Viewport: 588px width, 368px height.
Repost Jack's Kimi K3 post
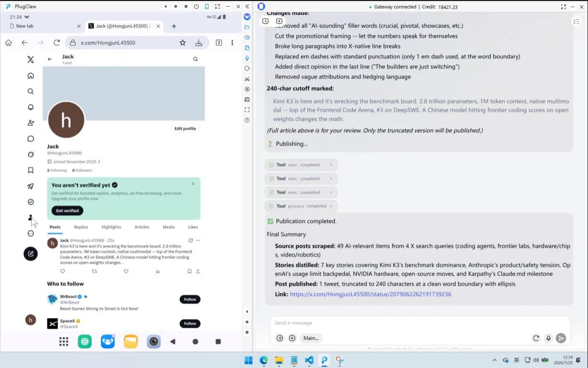tap(94, 271)
